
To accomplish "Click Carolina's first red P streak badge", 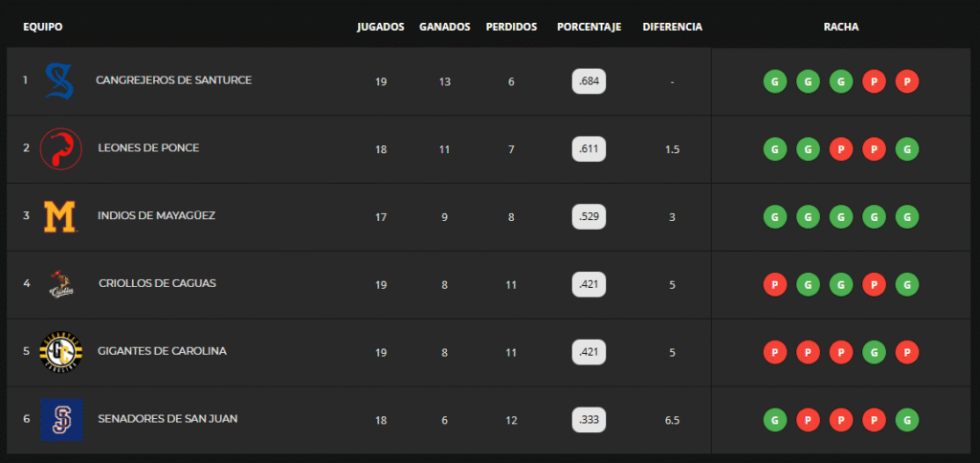I will tap(774, 353).
